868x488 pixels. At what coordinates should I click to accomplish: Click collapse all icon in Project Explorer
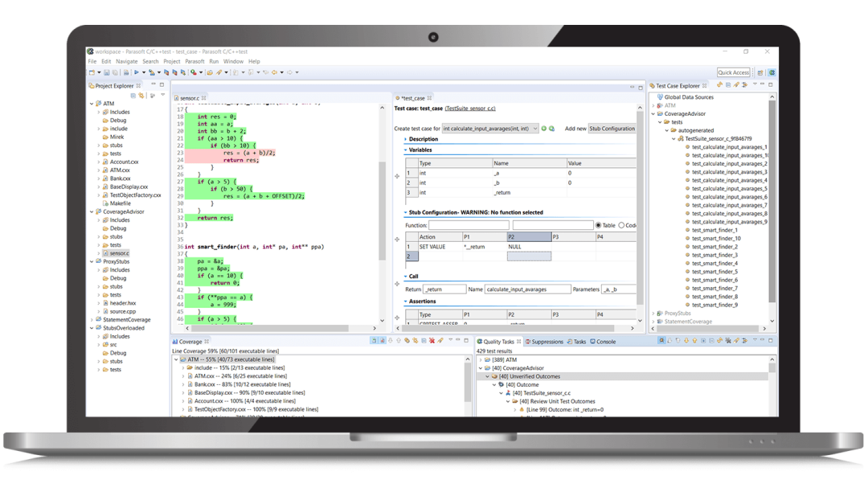click(x=133, y=96)
